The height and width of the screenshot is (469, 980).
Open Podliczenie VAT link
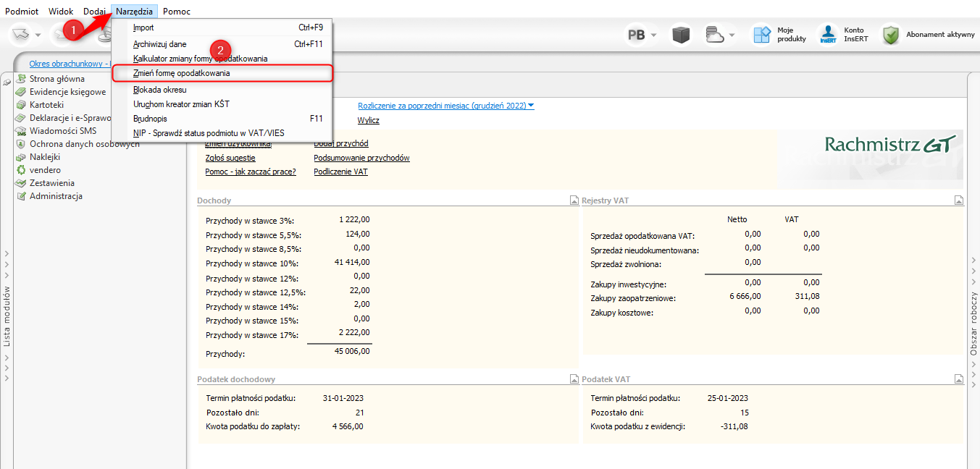(x=340, y=172)
